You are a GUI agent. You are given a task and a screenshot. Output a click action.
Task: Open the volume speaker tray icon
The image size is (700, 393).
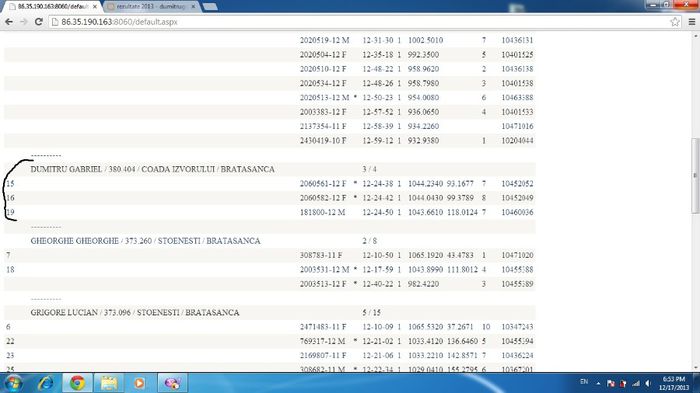point(648,383)
